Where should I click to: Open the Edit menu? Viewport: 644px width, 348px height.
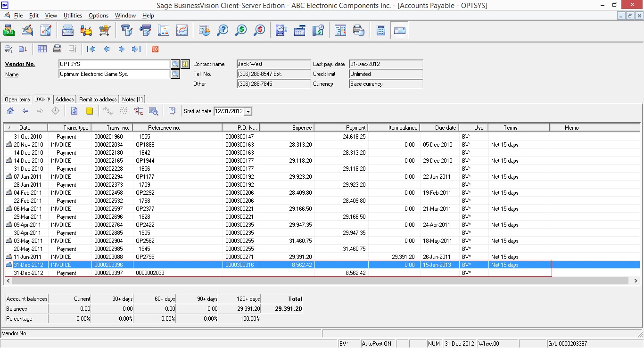point(34,16)
